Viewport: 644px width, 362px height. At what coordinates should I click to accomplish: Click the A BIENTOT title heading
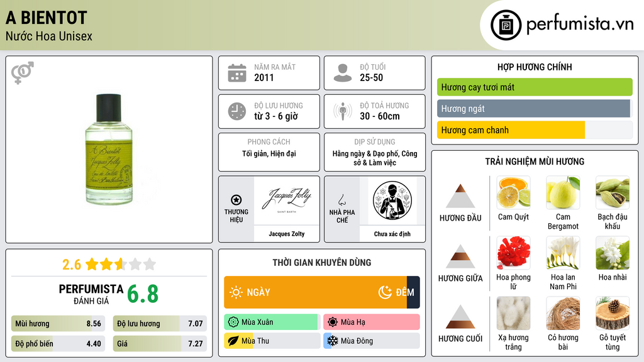pos(47,18)
